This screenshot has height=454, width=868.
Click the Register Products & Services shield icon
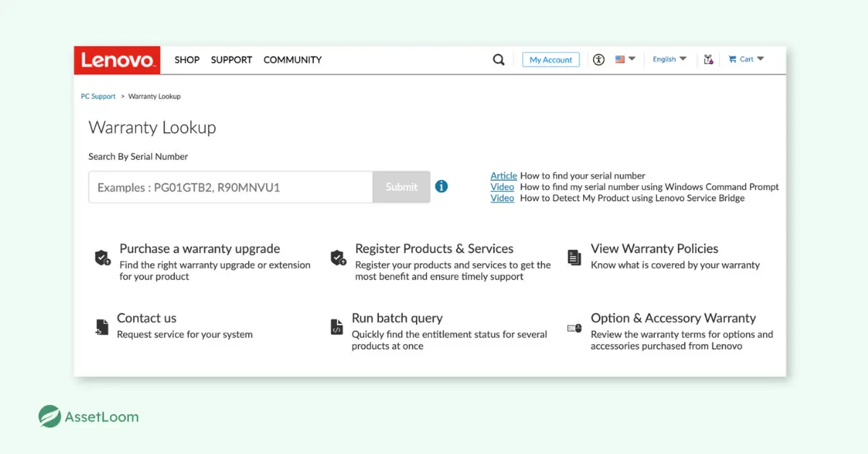(x=338, y=257)
